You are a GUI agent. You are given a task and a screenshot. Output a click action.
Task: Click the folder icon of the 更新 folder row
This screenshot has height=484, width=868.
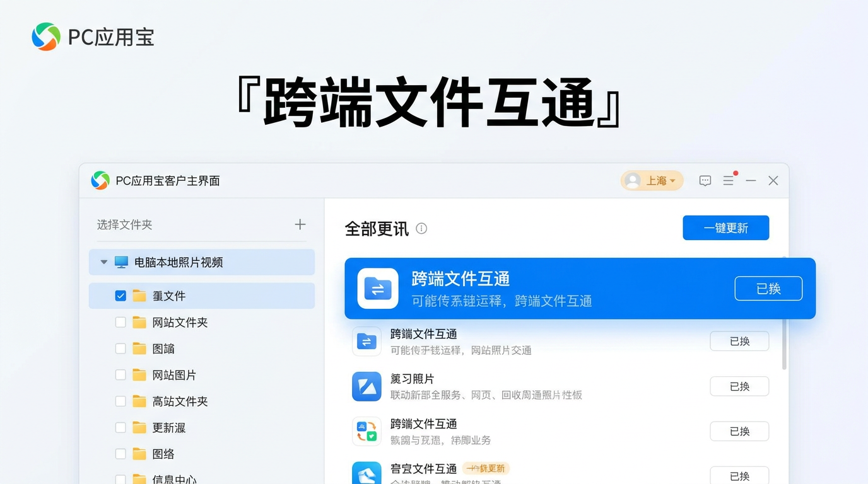point(139,428)
